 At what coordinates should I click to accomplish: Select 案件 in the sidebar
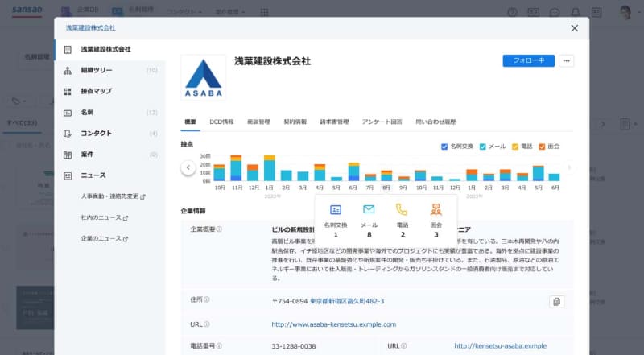point(110,155)
